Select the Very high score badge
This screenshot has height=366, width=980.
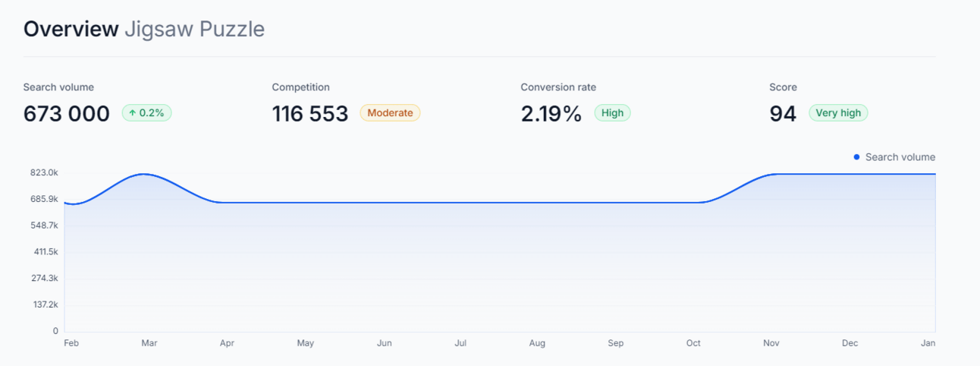(838, 113)
